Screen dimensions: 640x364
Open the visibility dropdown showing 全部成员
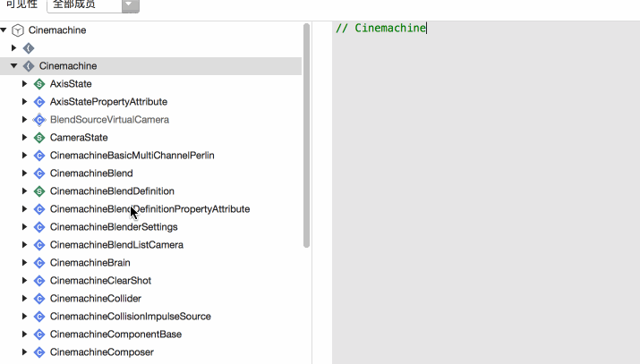(105, 5)
